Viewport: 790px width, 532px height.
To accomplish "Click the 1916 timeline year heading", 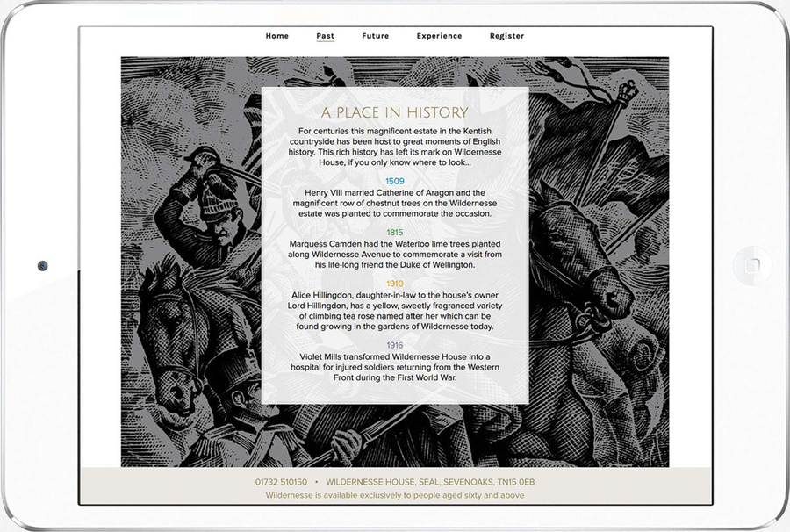I will point(395,345).
